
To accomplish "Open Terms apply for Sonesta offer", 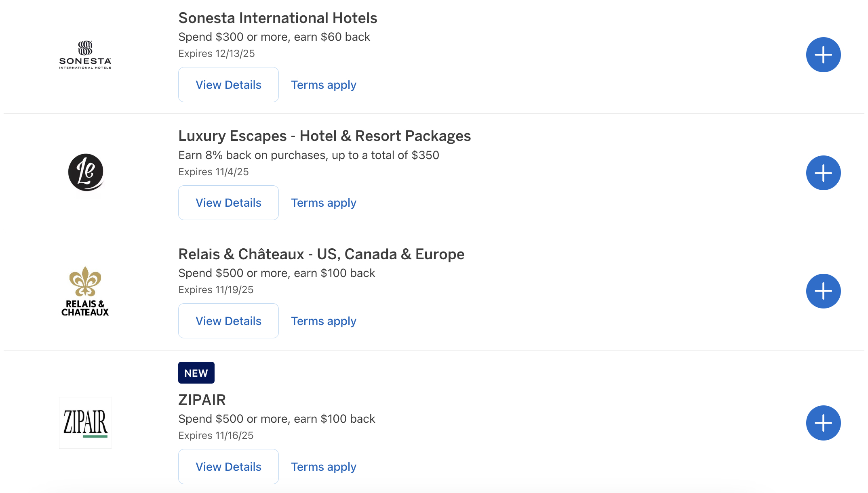I will click(x=324, y=85).
